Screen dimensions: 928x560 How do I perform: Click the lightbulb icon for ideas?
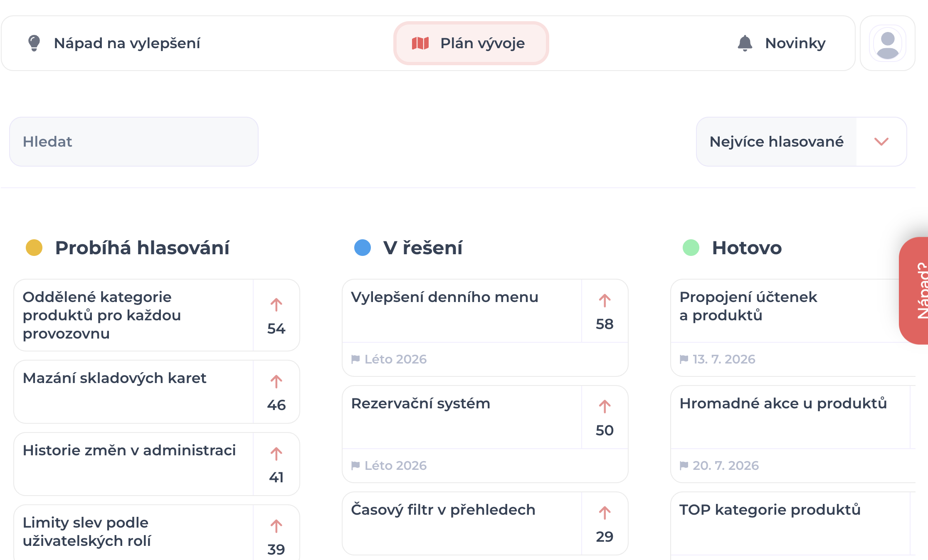[34, 43]
